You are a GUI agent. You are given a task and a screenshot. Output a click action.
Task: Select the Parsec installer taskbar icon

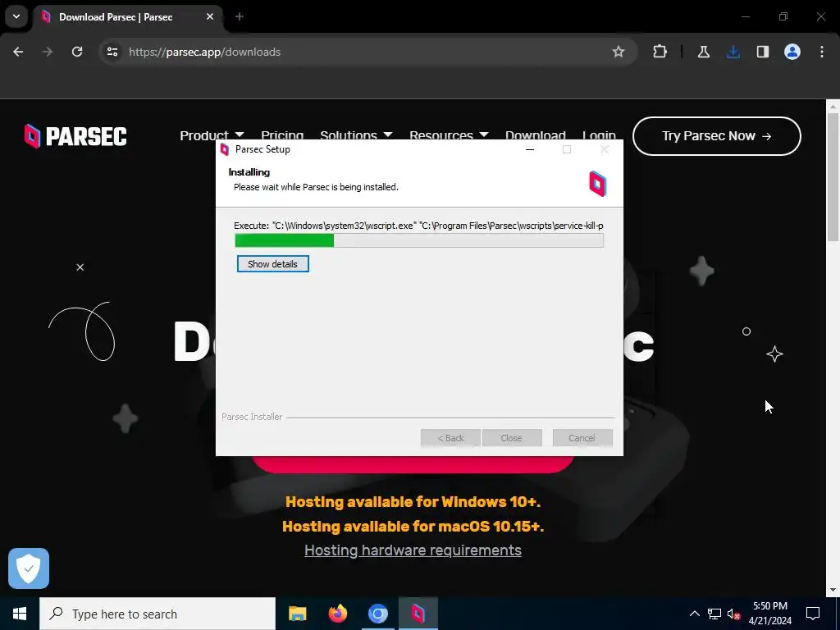point(418,614)
